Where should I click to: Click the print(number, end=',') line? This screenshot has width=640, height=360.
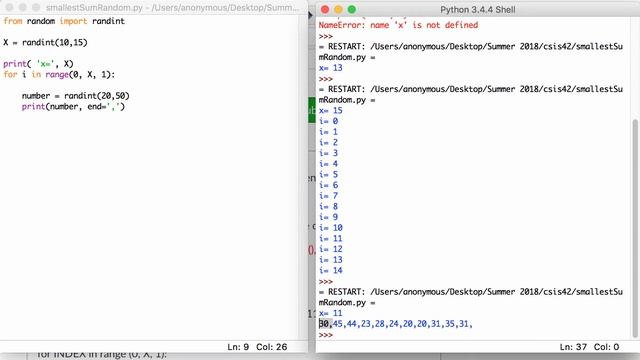point(73,107)
